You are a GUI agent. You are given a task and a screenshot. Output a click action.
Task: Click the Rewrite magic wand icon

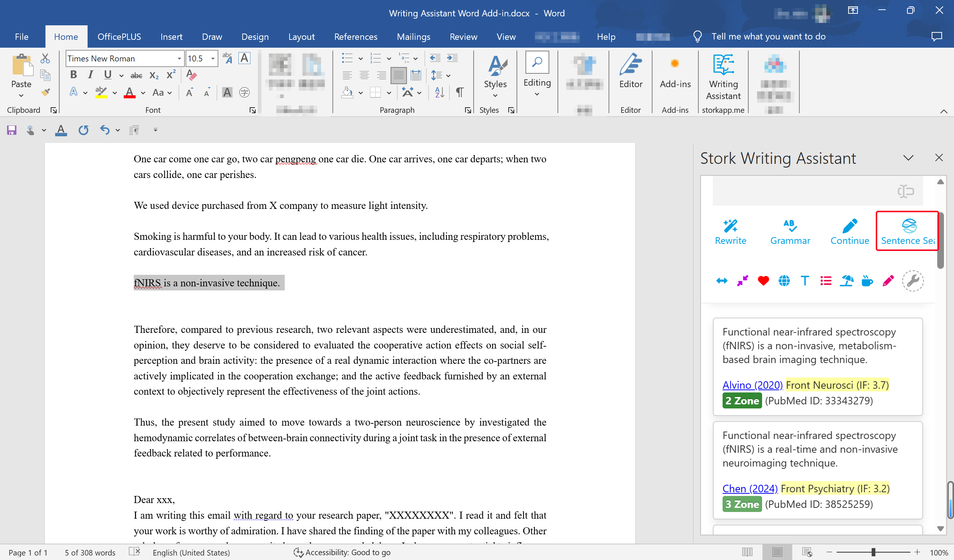click(x=730, y=226)
